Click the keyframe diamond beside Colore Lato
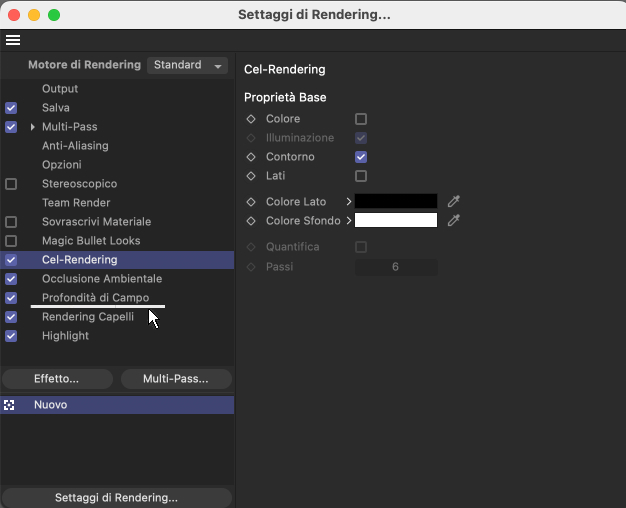The image size is (626, 508). click(x=251, y=202)
